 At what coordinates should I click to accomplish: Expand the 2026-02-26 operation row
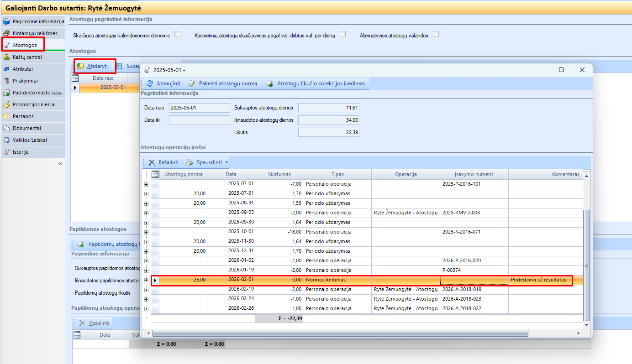point(146,308)
